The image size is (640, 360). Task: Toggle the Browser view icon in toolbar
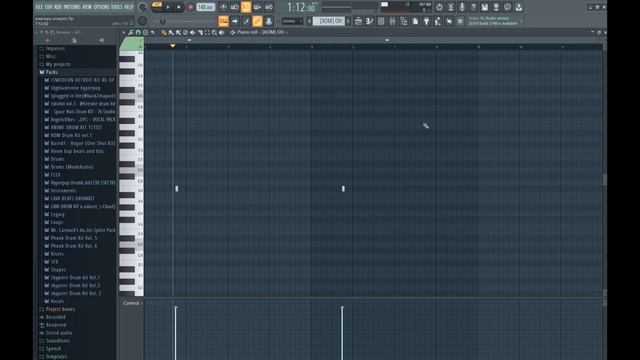pyautogui.click(x=404, y=21)
